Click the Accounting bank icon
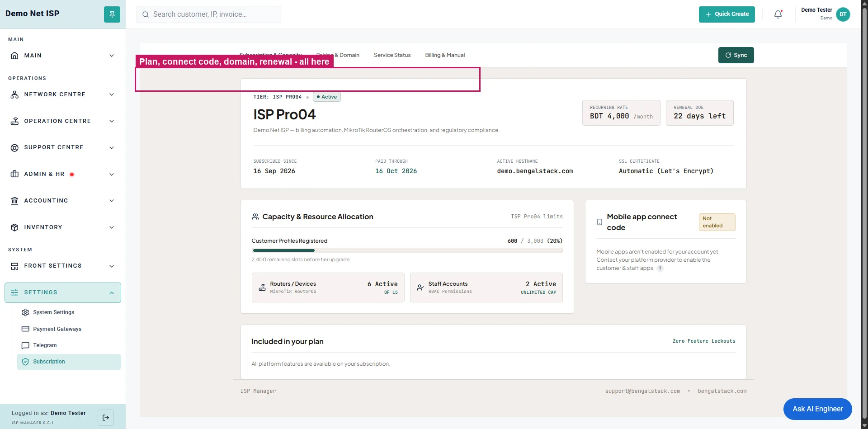The height and width of the screenshot is (429, 868). [x=14, y=201]
